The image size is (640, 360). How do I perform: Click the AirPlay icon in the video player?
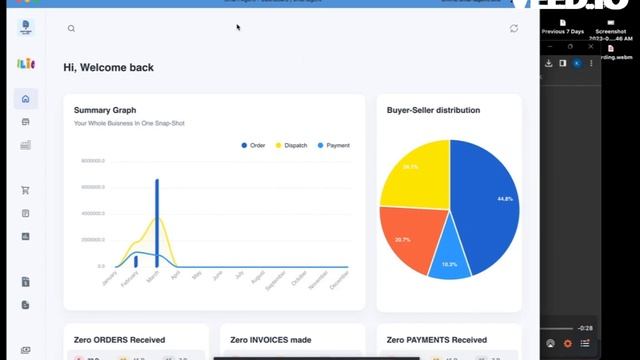(x=551, y=344)
